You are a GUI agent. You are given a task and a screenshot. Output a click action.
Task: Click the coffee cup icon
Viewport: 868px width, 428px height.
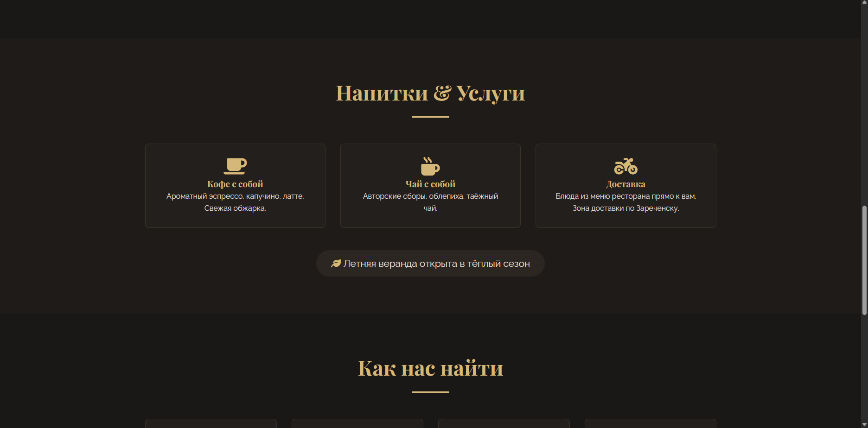pos(235,166)
